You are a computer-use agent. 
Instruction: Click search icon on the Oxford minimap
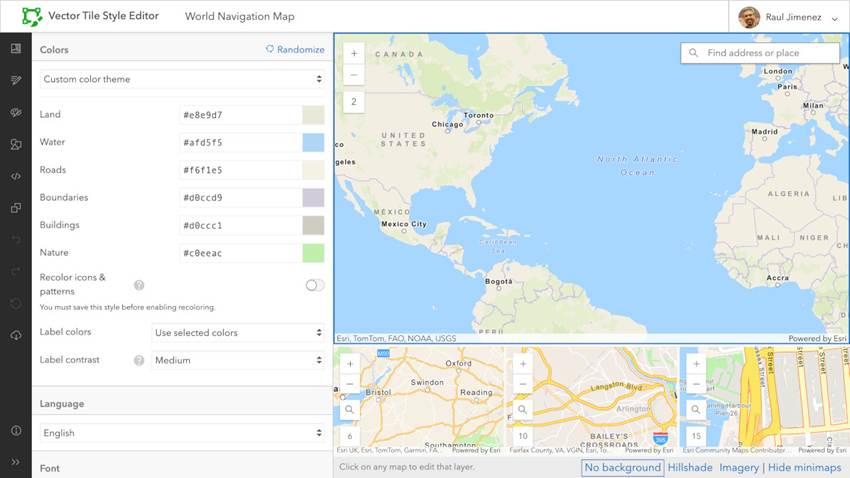[350, 410]
